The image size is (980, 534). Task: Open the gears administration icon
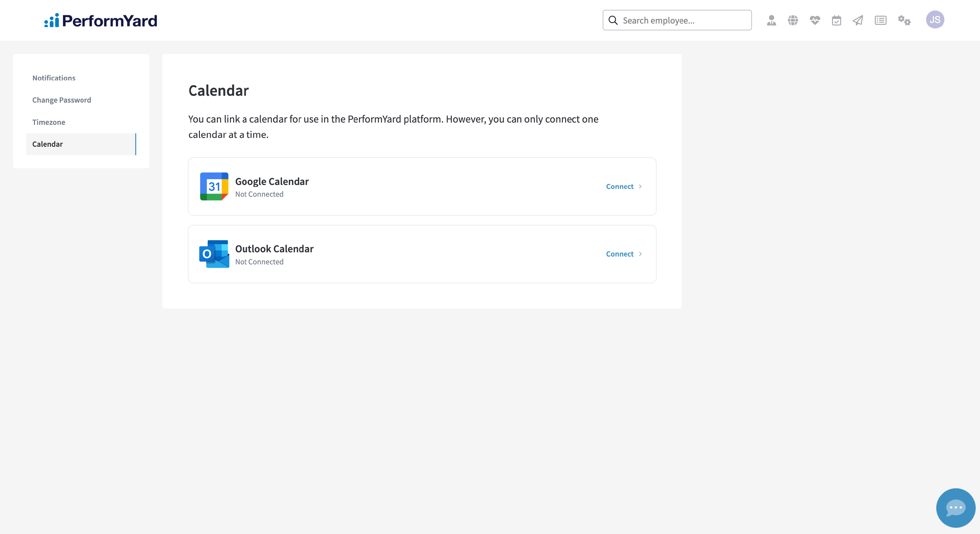pyautogui.click(x=904, y=20)
